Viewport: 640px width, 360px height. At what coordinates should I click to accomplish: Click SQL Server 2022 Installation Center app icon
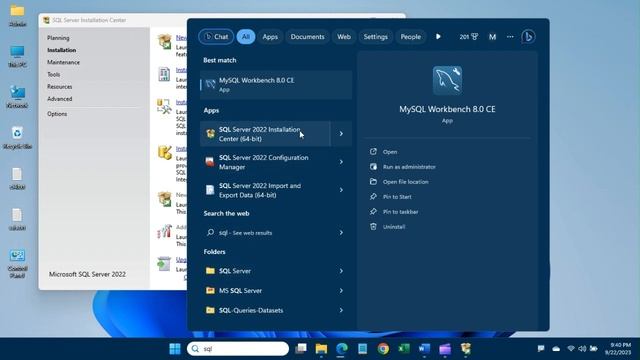(x=210, y=134)
